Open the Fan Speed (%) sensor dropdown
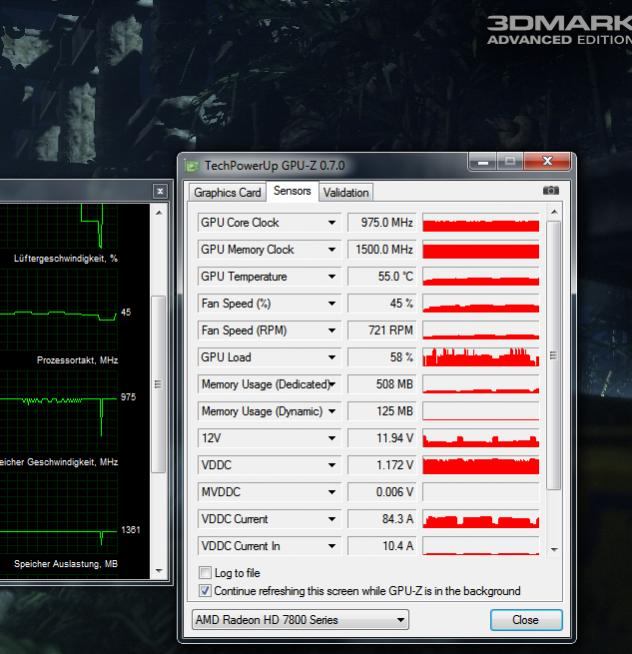Image resolution: width=632 pixels, height=654 pixels. pyautogui.click(x=332, y=304)
